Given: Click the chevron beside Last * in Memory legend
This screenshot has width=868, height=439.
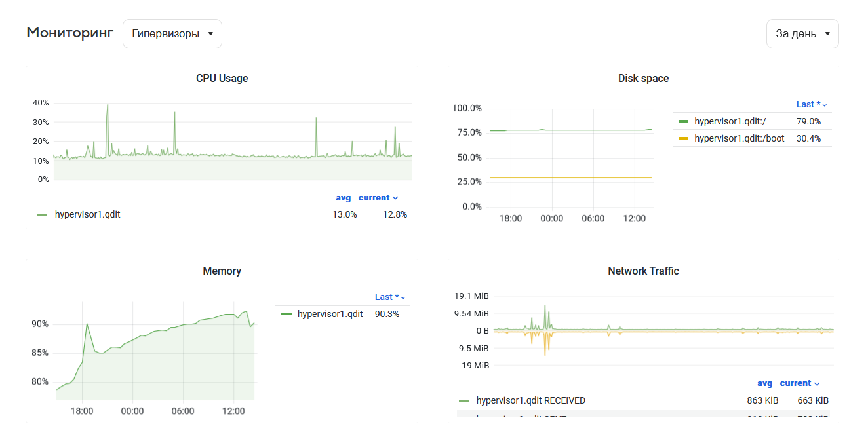Looking at the screenshot, I should [x=403, y=297].
